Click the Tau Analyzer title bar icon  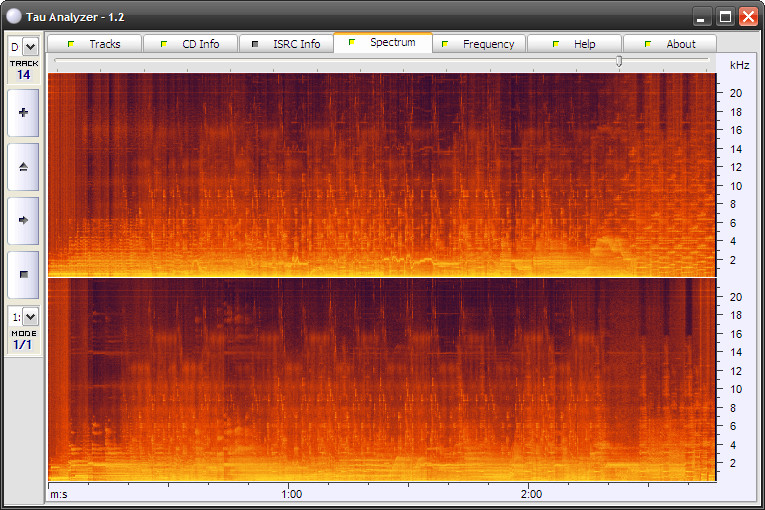14,16
